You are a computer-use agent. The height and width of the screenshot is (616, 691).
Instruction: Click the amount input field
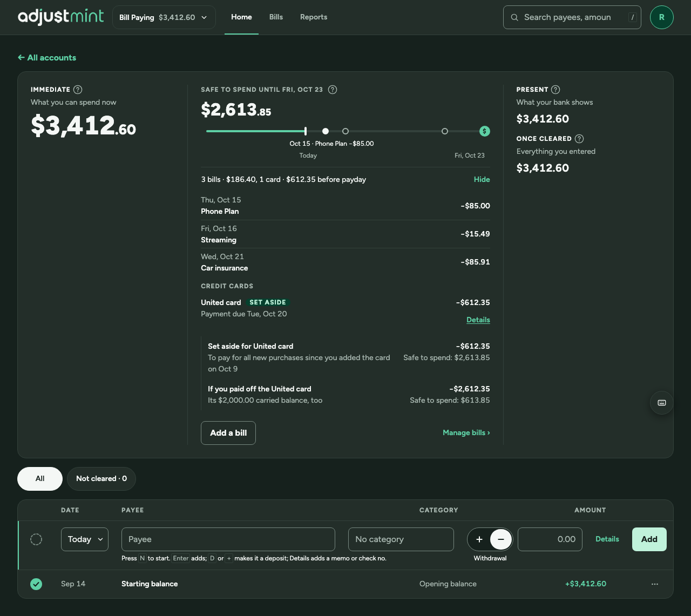click(550, 539)
